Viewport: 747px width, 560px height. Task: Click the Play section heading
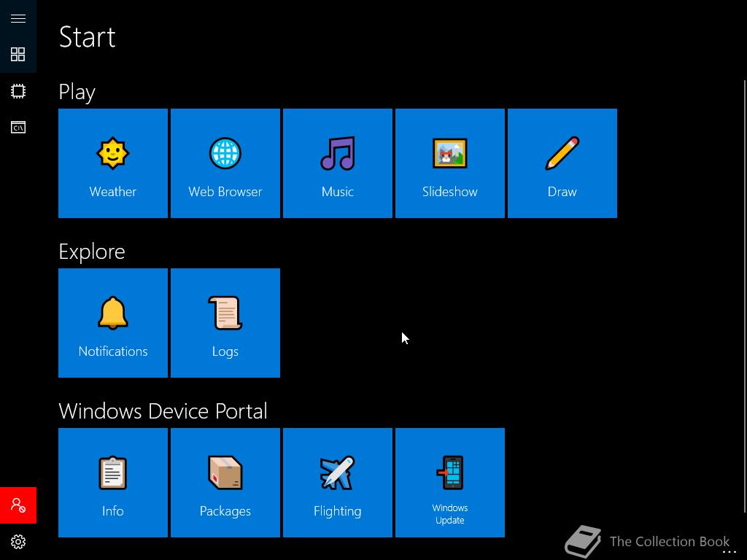coord(77,92)
